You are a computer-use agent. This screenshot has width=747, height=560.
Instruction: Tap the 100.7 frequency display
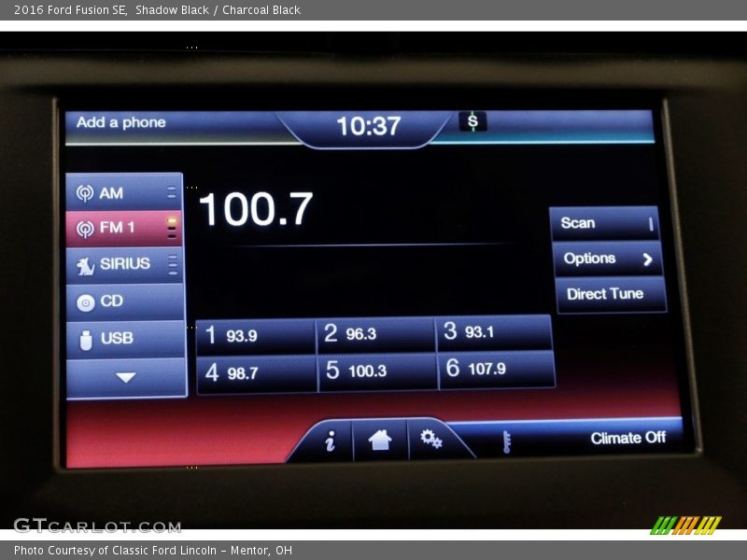(x=256, y=209)
